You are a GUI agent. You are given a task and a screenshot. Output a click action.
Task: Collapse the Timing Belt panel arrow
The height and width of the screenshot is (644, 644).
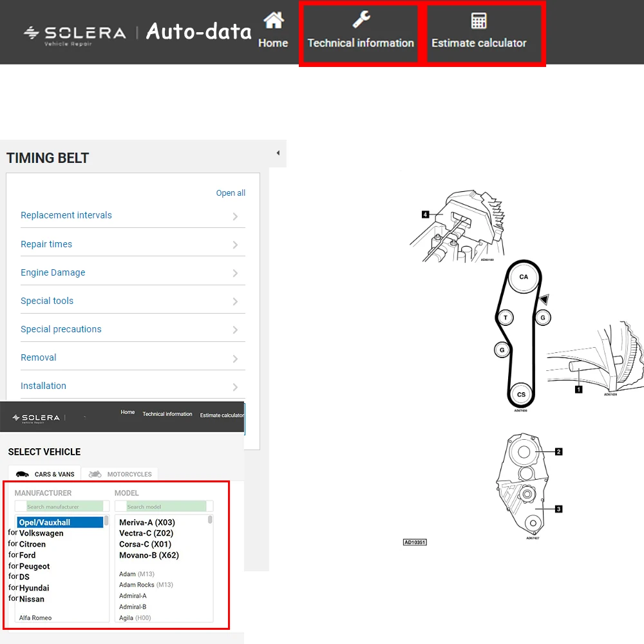coord(278,153)
